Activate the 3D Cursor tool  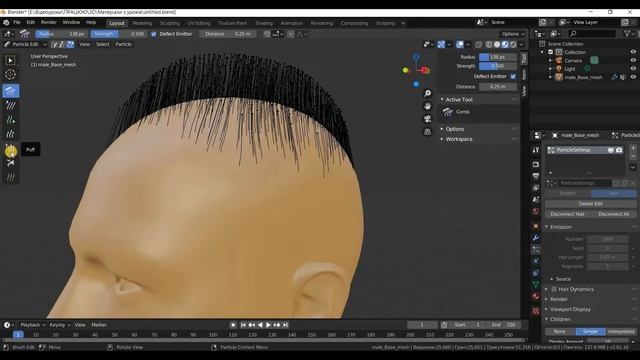(x=11, y=74)
